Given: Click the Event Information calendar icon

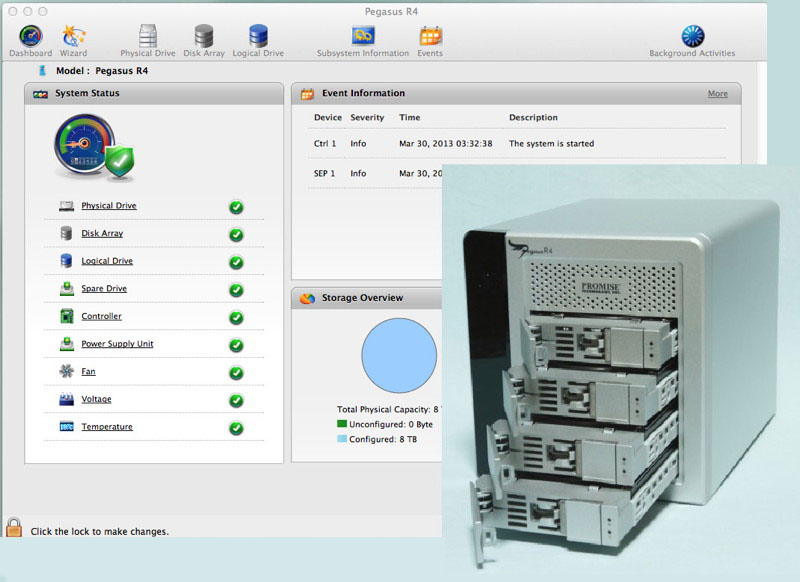Looking at the screenshot, I should click(x=307, y=94).
